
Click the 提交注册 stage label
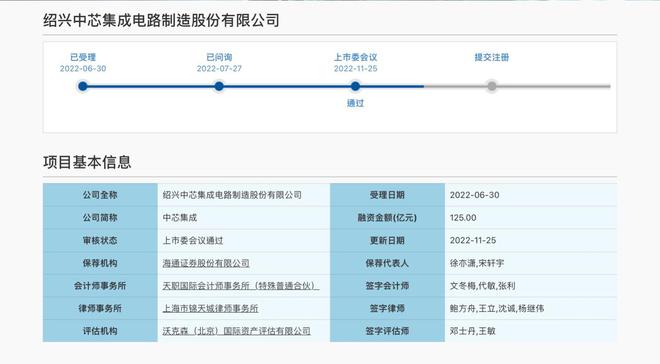(x=492, y=57)
